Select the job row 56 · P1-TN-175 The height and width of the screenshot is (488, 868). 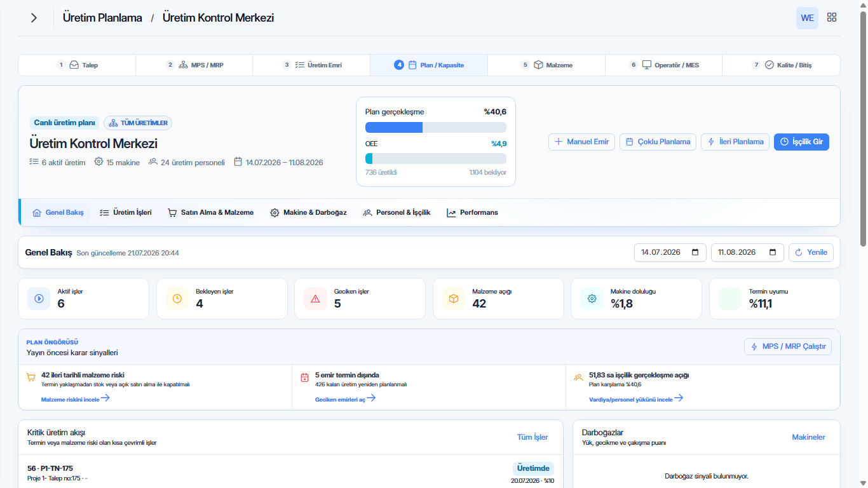[290, 472]
